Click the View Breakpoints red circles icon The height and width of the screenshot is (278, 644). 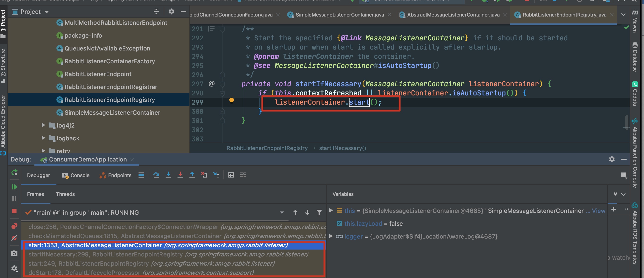pos(14,226)
